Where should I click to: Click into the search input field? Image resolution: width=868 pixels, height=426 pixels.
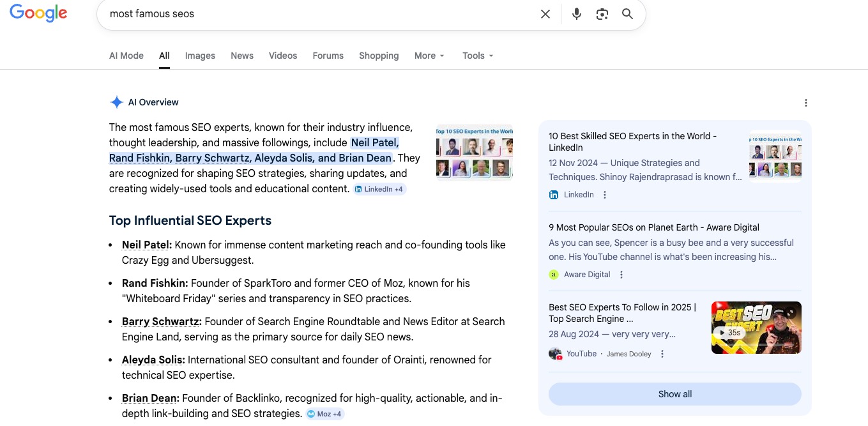(319, 14)
